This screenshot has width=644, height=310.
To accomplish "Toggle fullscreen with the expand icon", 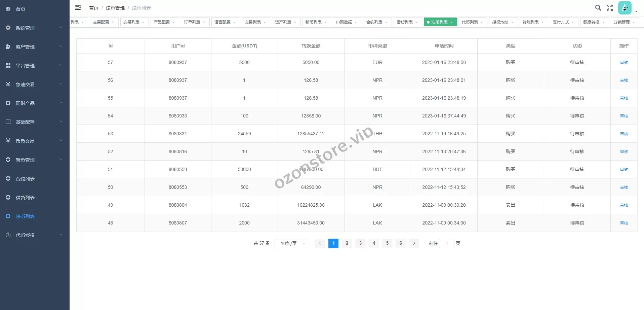I will tap(610, 8).
